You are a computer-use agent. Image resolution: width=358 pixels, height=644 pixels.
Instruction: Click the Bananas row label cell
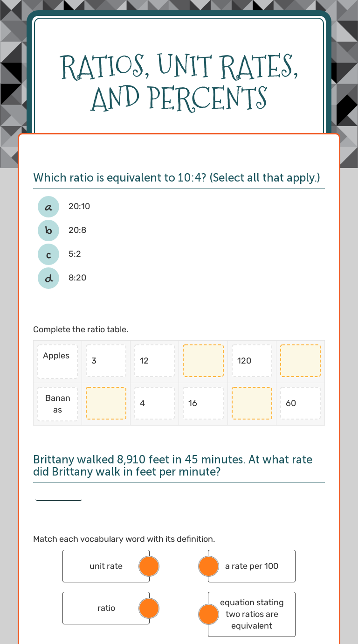pyautogui.click(x=57, y=403)
